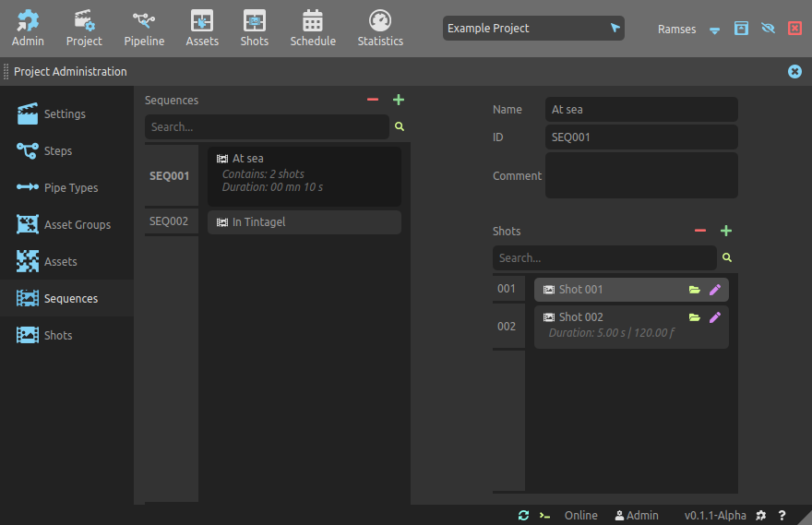The height and width of the screenshot is (525, 812).
Task: Open the Assets toolbar page
Action: (x=202, y=28)
